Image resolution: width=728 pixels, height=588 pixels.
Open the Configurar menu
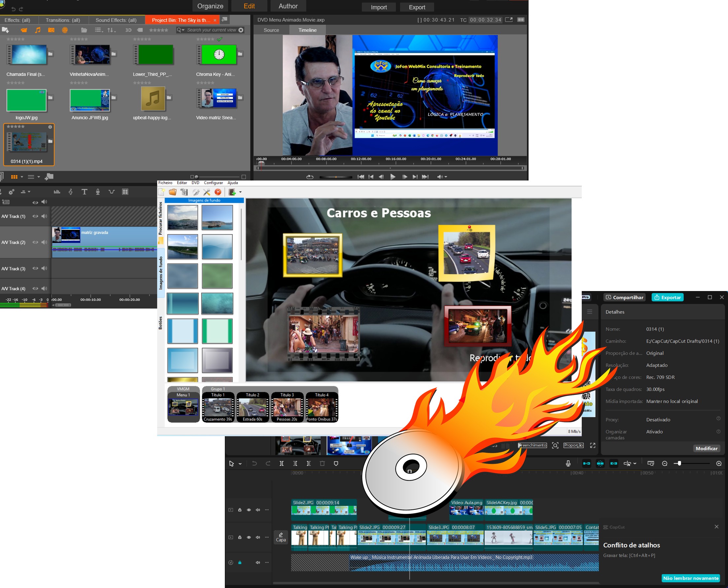pos(213,182)
